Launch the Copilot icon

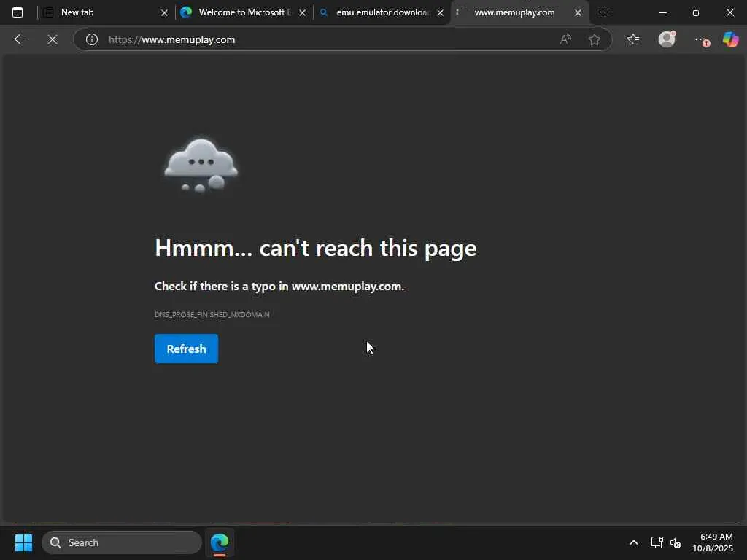point(730,39)
